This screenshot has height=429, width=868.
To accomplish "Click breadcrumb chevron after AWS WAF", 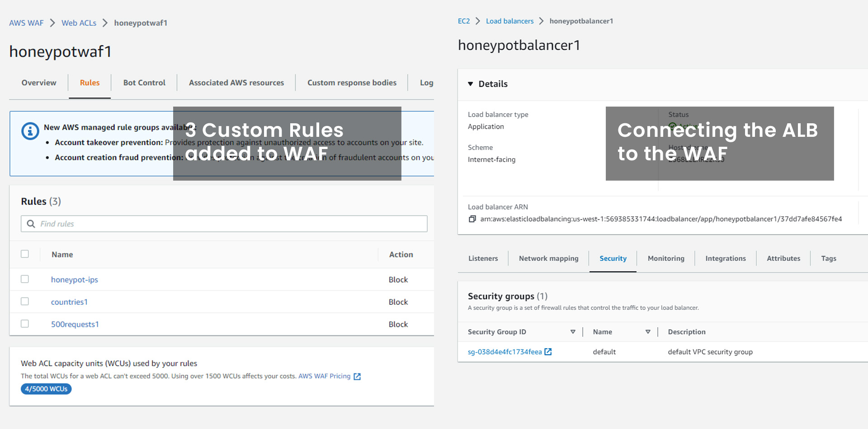I will 52,23.
